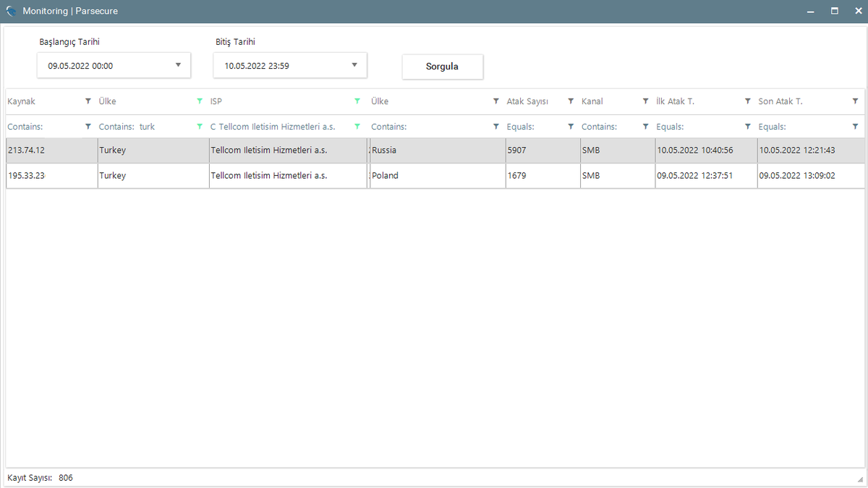Click the filter-row funnel beneath İlk Atak T.
The width and height of the screenshot is (868, 488).
(x=748, y=127)
